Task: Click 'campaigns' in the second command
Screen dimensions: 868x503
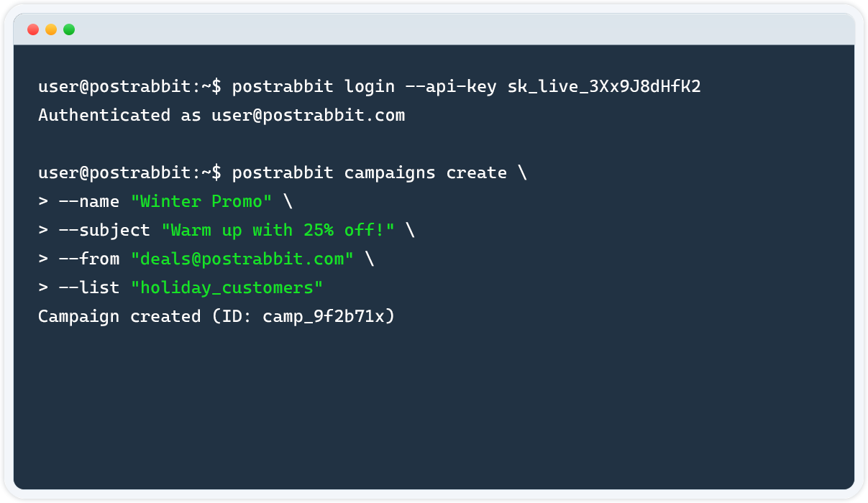Action: 390,173
